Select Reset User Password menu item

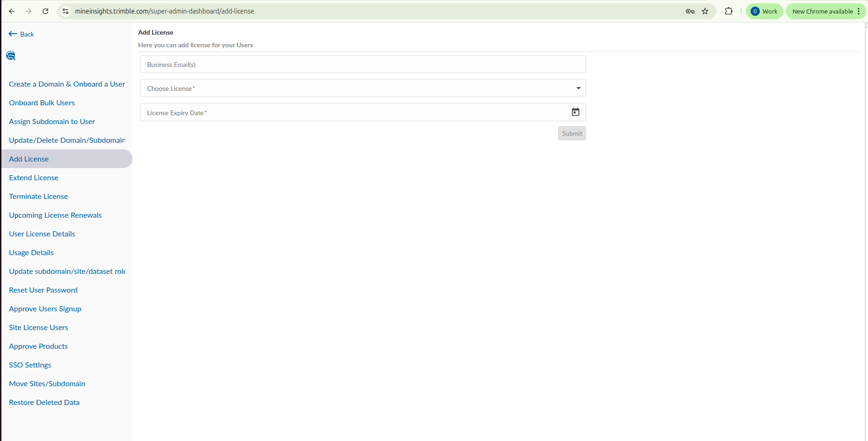coord(43,290)
